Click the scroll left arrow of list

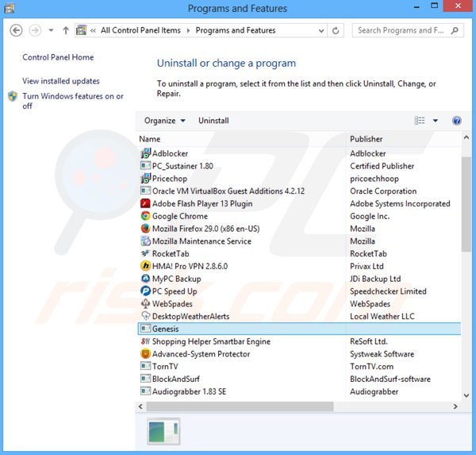[140, 407]
